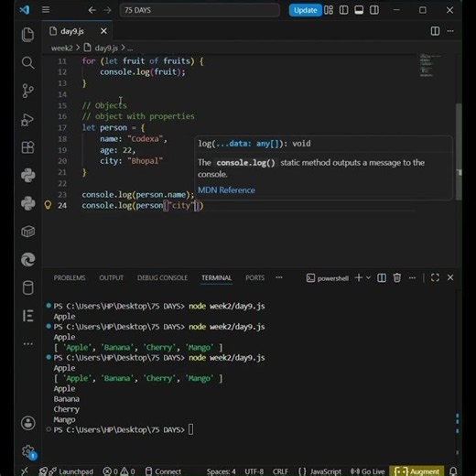Click the first Python icon in activity bar

click(x=27, y=176)
